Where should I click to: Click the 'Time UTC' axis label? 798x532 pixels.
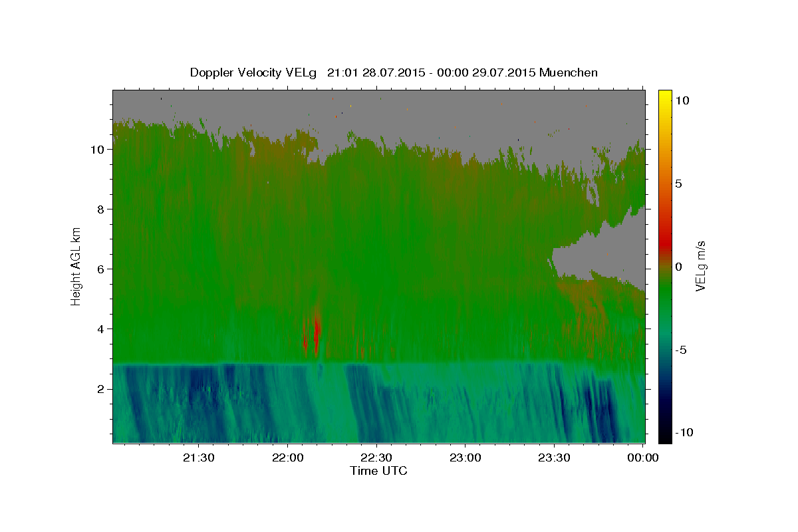pyautogui.click(x=378, y=471)
